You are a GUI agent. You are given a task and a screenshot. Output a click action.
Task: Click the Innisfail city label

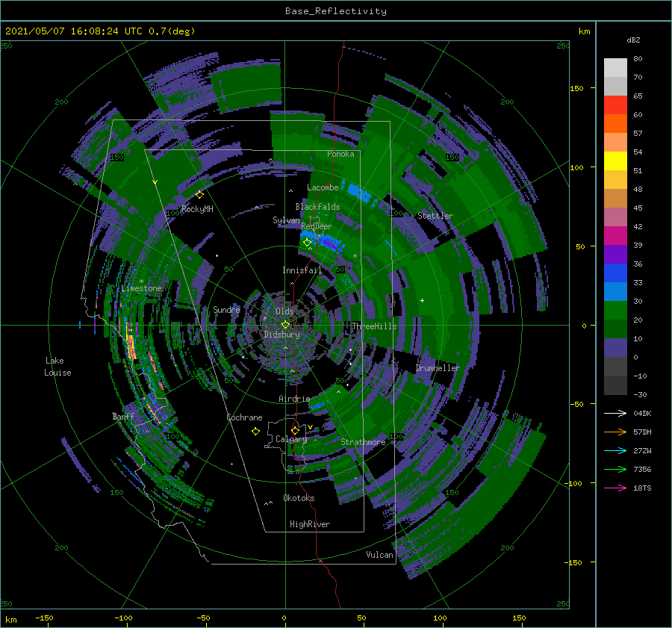[x=302, y=270]
